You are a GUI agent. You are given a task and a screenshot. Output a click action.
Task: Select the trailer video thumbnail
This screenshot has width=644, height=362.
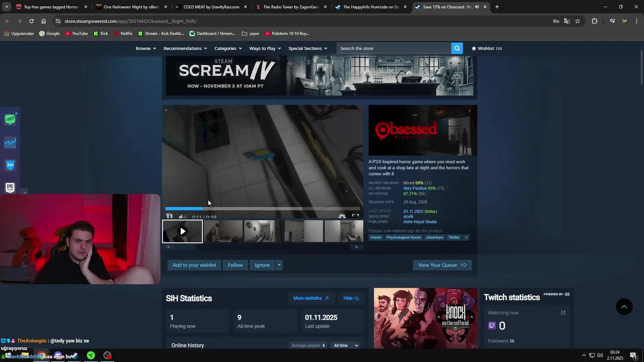coord(183,231)
